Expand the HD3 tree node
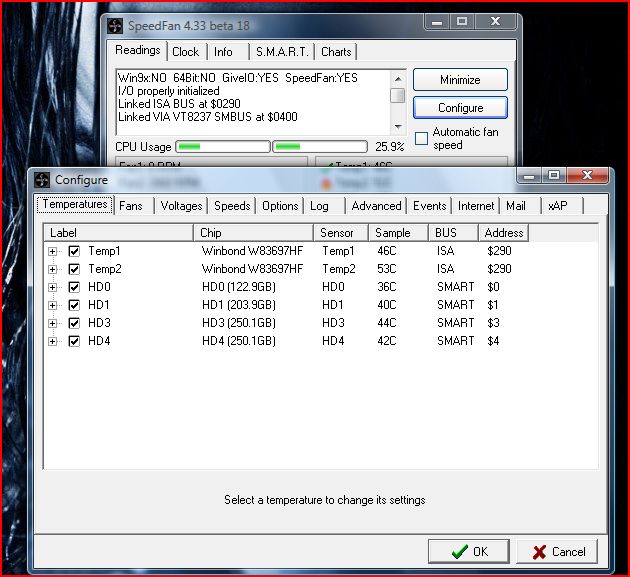This screenshot has height=577, width=630. 52,323
